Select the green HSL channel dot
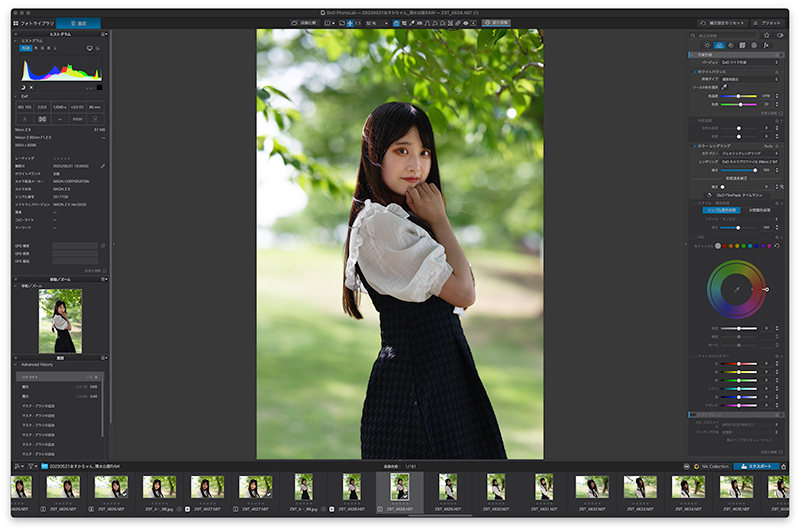 744,246
